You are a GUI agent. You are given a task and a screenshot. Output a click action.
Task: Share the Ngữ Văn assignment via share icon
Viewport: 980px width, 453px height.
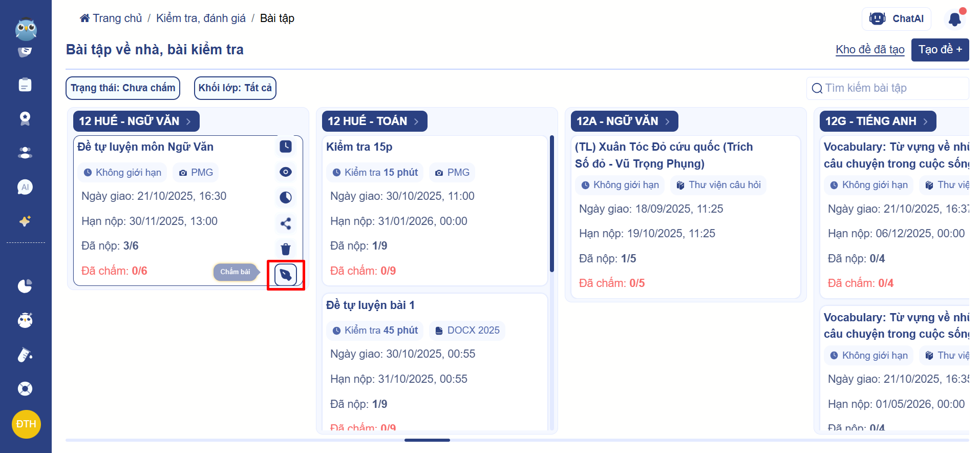tap(286, 223)
